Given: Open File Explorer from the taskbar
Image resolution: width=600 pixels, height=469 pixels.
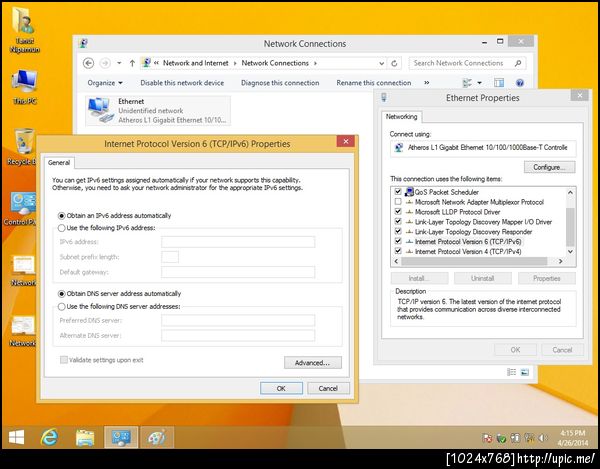Looking at the screenshot, I should click(85, 437).
